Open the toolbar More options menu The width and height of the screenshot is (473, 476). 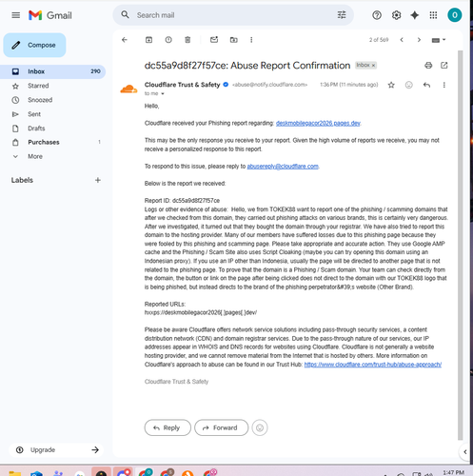(x=251, y=40)
